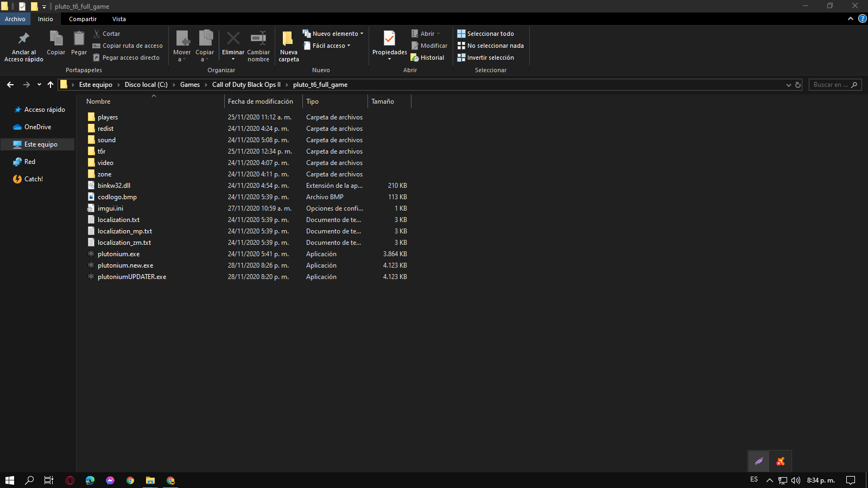
Task: Click No seleccionar nada
Action: (490, 46)
